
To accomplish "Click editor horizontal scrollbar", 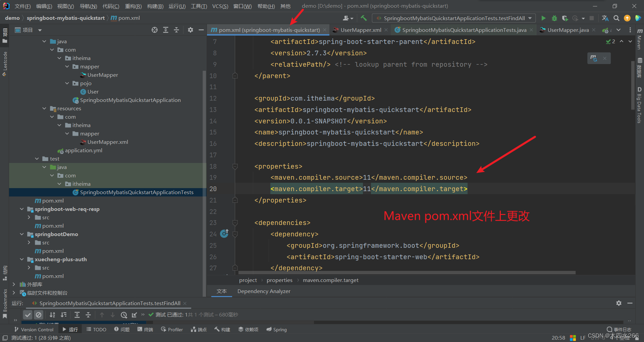I will click(x=407, y=273).
